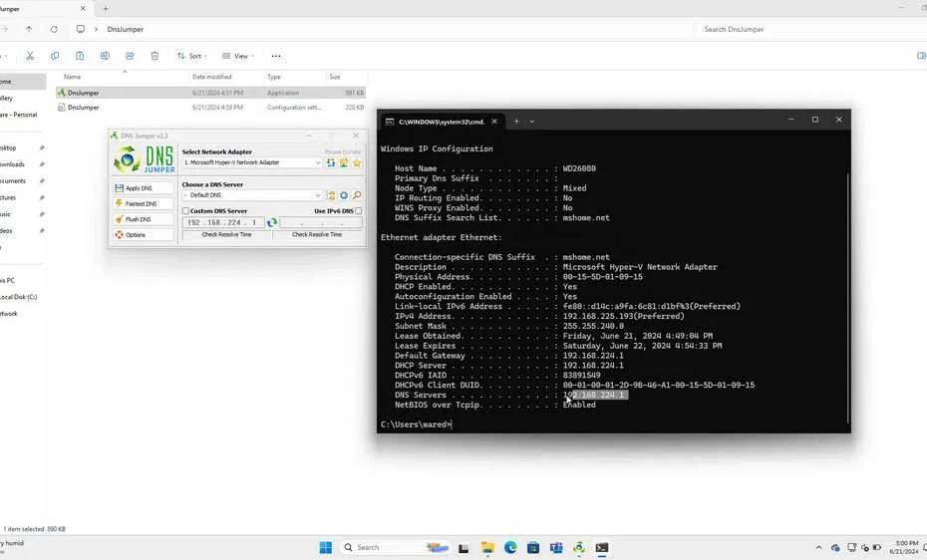Open the Choose a DNS Server dropdown

[252, 195]
